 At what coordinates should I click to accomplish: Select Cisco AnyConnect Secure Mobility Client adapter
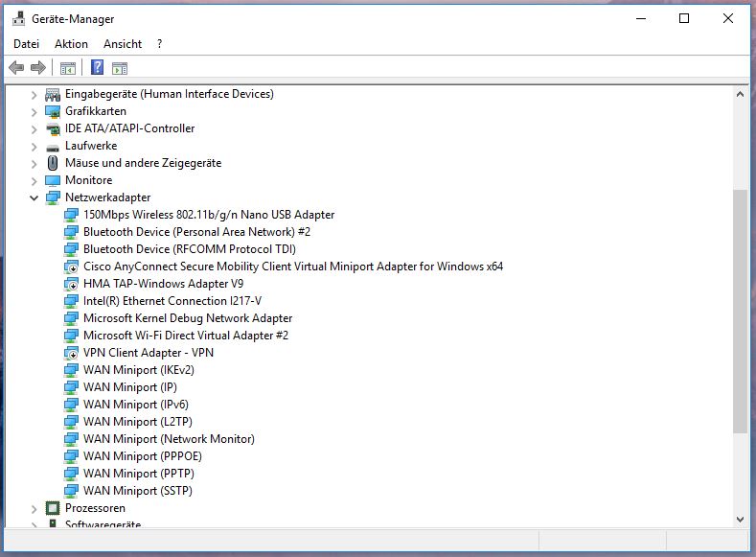pyautogui.click(x=293, y=267)
